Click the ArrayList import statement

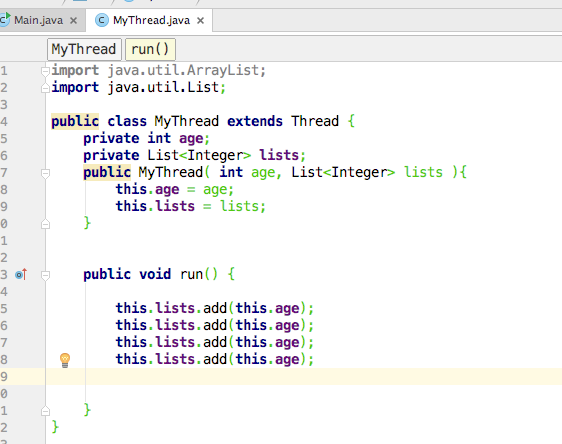[158, 70]
